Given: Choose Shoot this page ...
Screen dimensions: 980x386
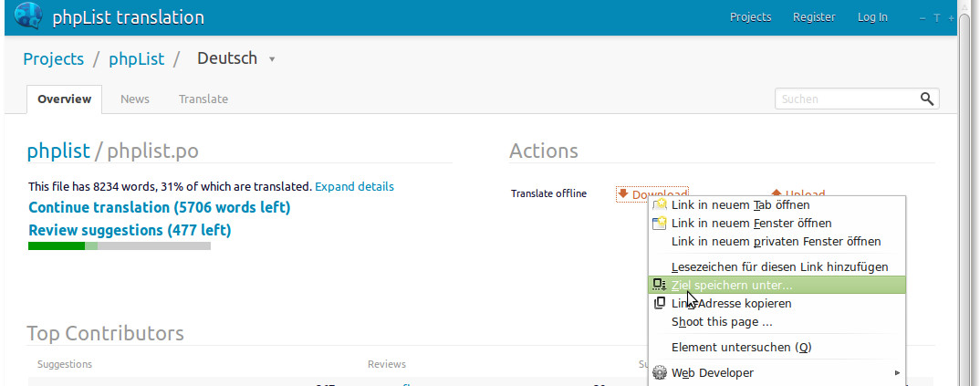Looking at the screenshot, I should click(x=777, y=322).
